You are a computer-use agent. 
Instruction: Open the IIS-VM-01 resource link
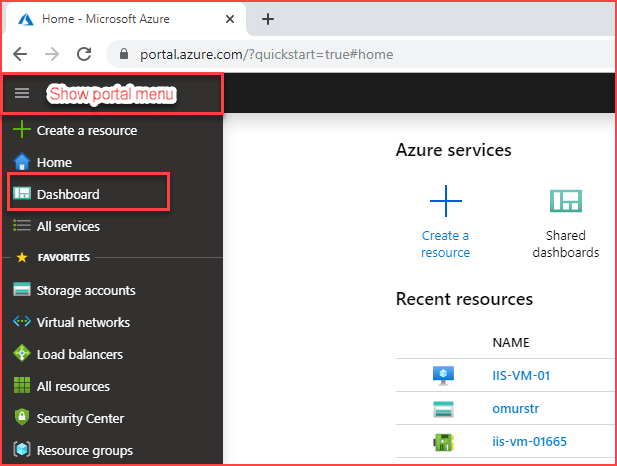point(521,375)
